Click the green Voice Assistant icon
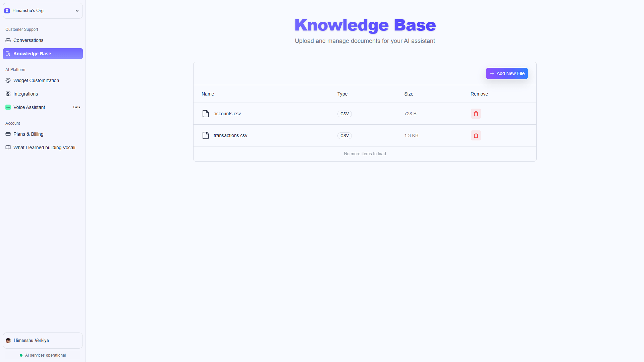Screen dimensions: 644x362 (8, 107)
